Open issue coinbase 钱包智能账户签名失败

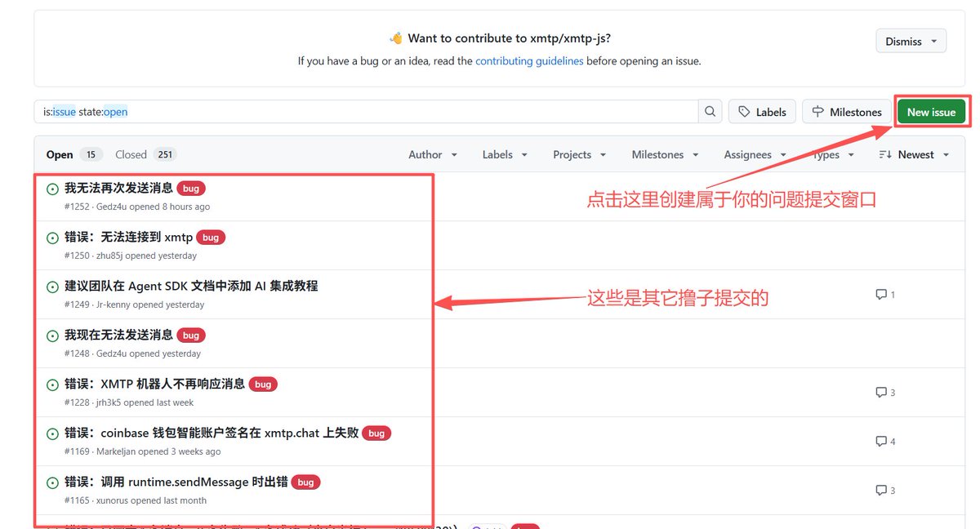(212, 433)
